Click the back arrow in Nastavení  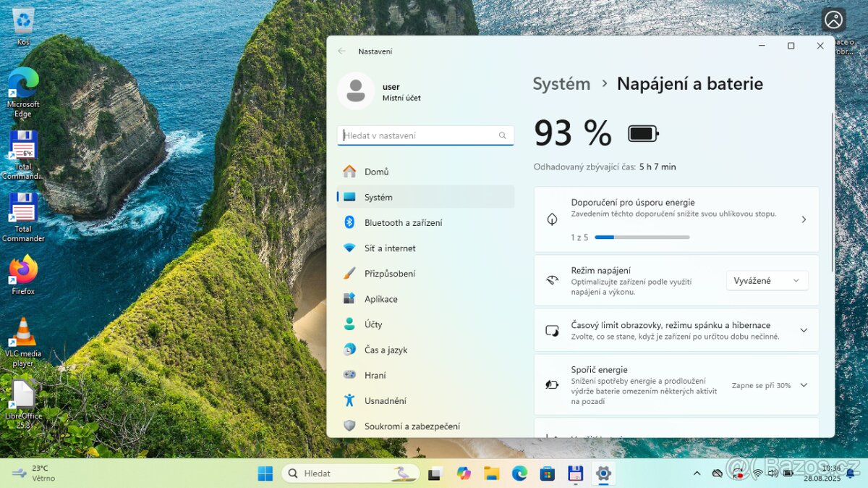[x=342, y=51]
